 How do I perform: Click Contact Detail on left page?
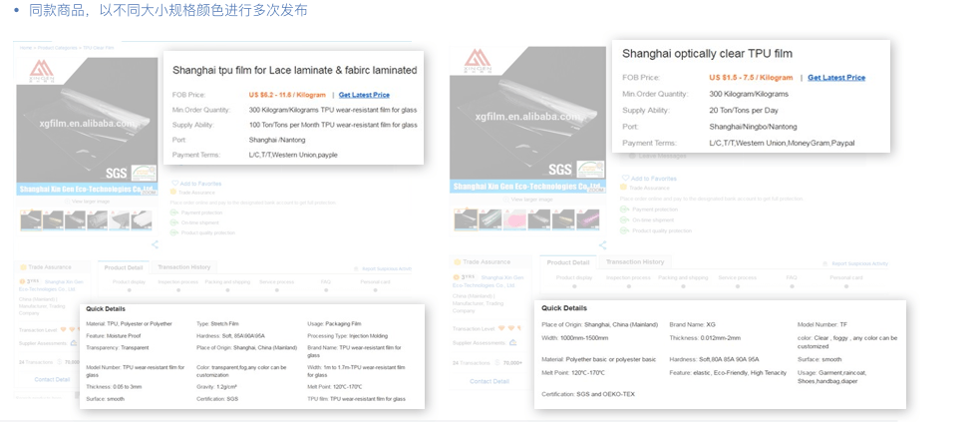click(52, 379)
